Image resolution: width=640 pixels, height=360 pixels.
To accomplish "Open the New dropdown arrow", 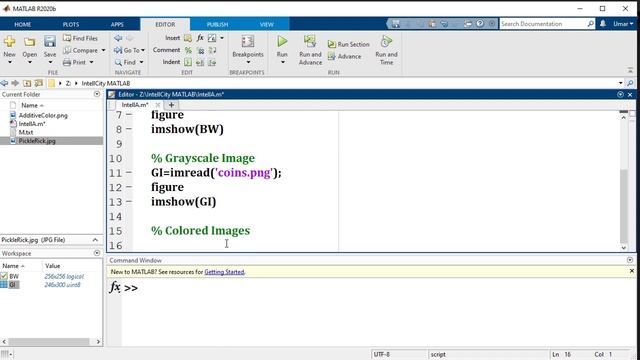I will pyautogui.click(x=10, y=62).
